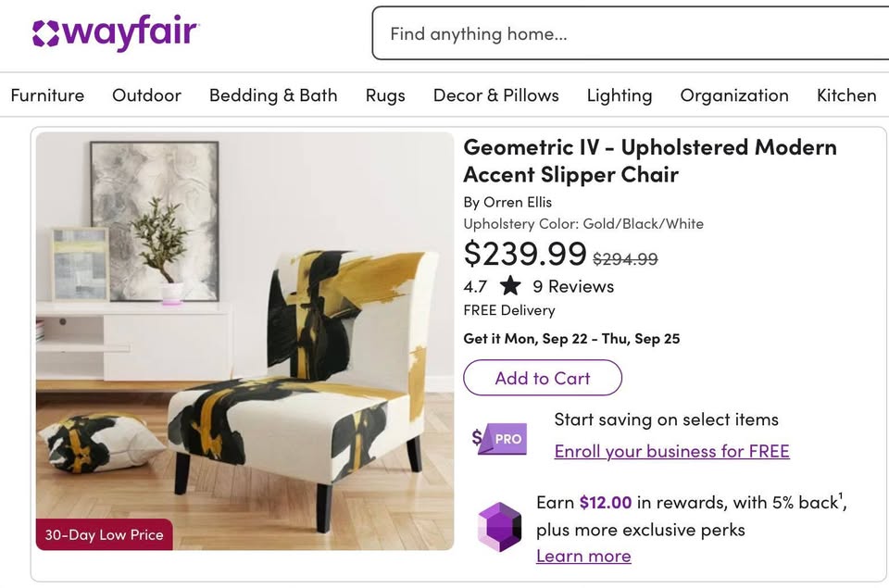Open the 9 Reviews link
The image size is (889, 588).
coord(573,286)
